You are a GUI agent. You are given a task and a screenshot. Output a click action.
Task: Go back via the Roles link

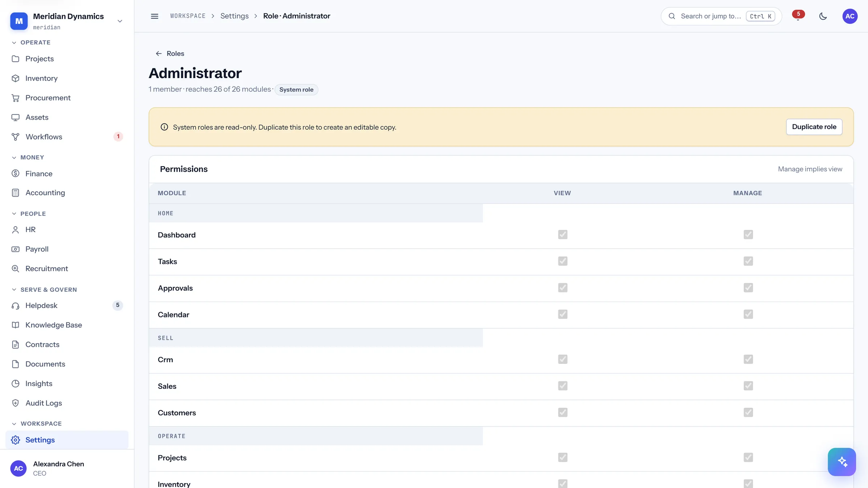pos(170,53)
